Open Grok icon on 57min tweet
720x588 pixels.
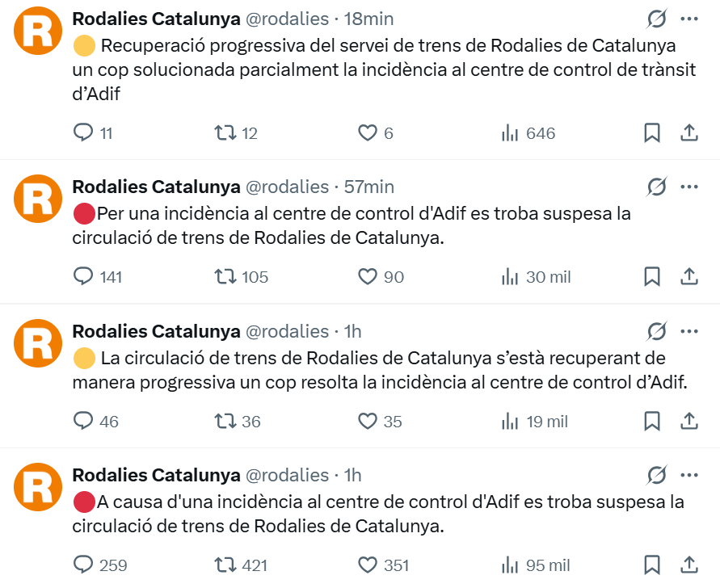click(x=657, y=187)
